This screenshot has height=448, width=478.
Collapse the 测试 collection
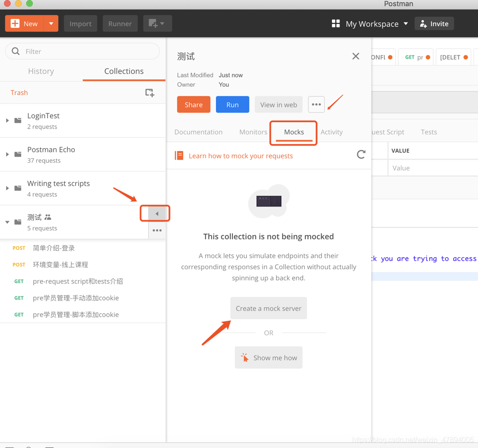coord(7,222)
